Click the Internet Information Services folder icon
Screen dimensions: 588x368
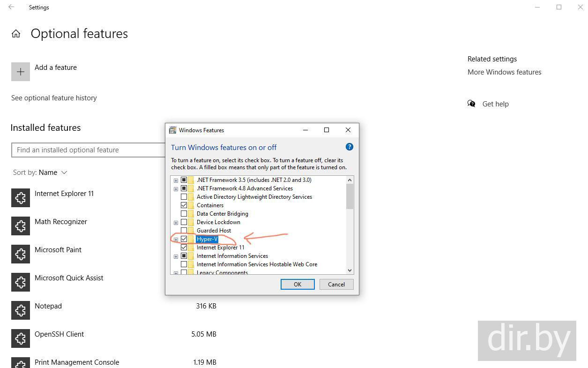[191, 256]
